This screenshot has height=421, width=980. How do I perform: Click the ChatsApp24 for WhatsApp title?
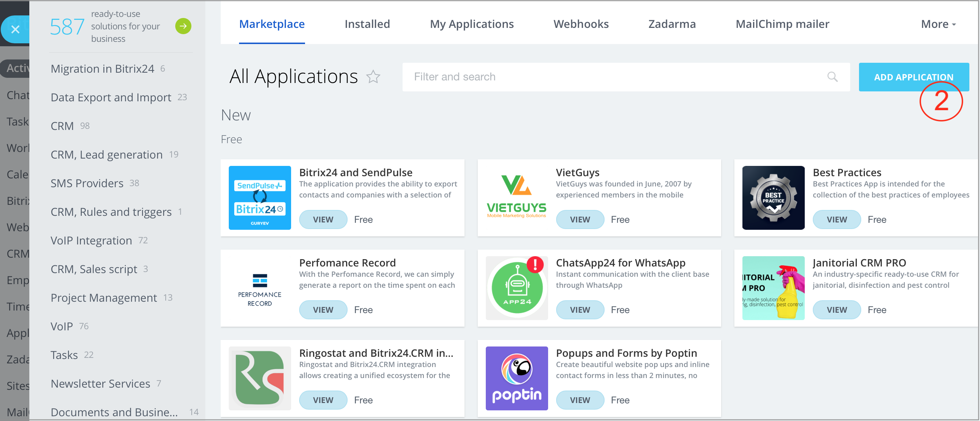tap(620, 262)
